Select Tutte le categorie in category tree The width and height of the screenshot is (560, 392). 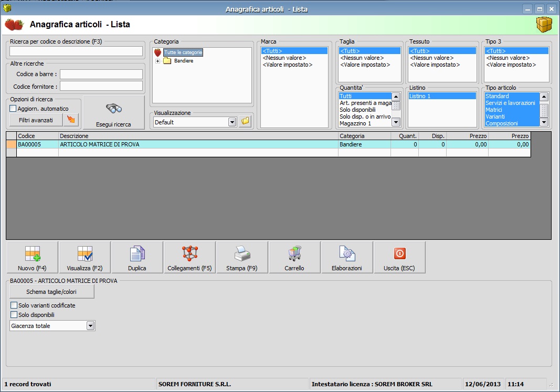[183, 52]
